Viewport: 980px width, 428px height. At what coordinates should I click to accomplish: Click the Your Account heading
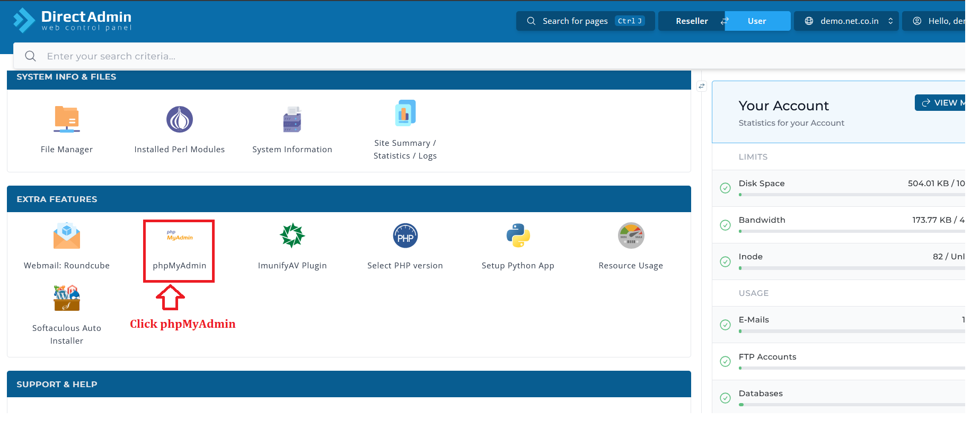tap(784, 106)
